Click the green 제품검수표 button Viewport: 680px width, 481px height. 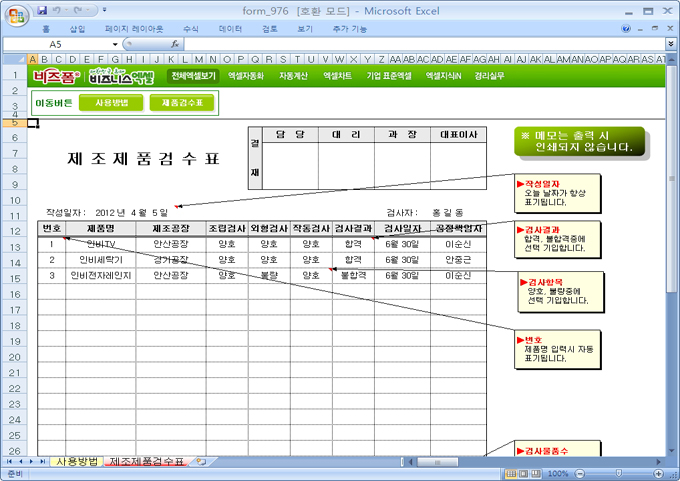click(182, 102)
